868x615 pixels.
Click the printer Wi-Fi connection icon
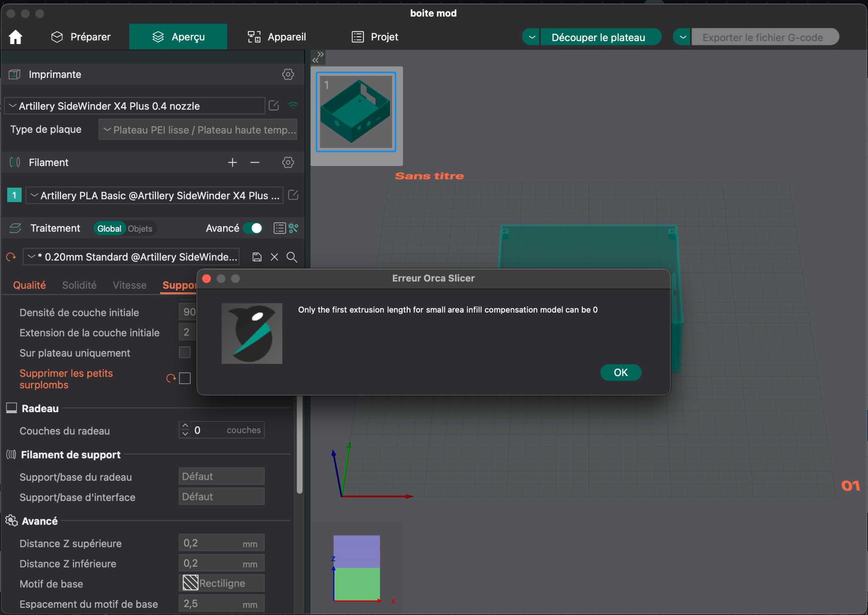[x=293, y=105]
